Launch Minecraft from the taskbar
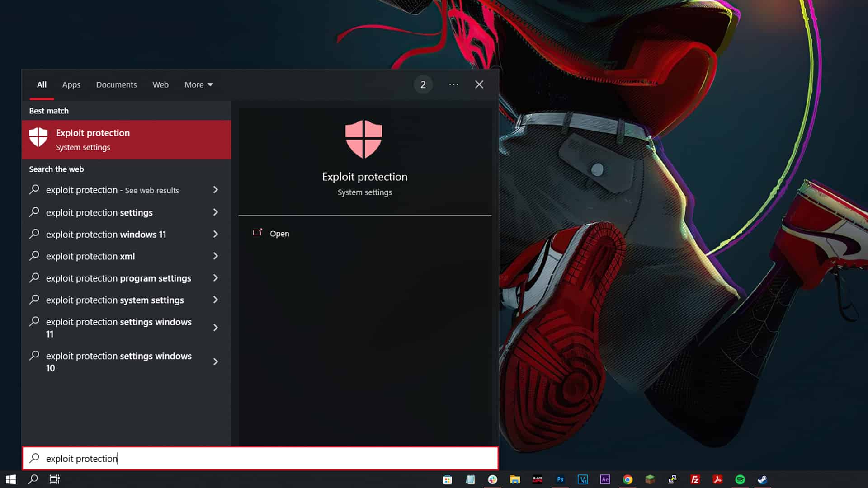 point(650,479)
